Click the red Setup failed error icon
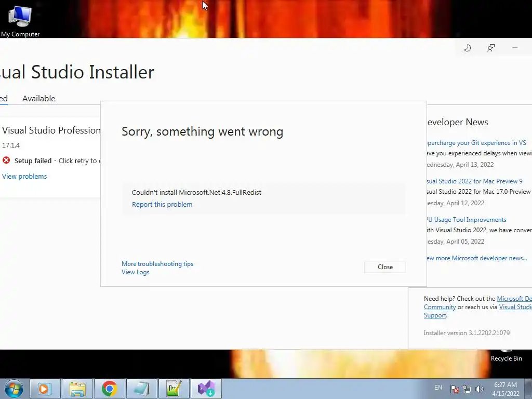The height and width of the screenshot is (399, 532). 6,160
